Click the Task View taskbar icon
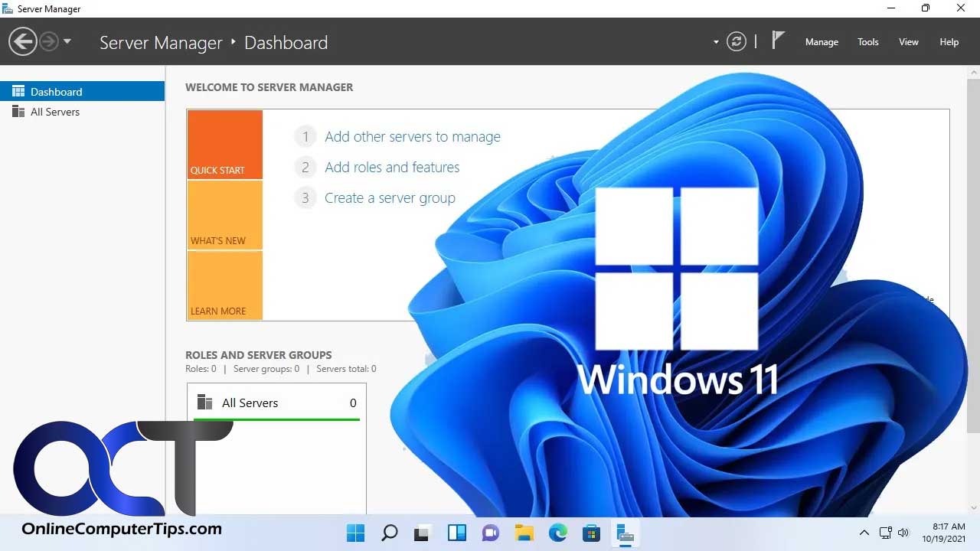The height and width of the screenshot is (551, 980). [x=423, y=533]
